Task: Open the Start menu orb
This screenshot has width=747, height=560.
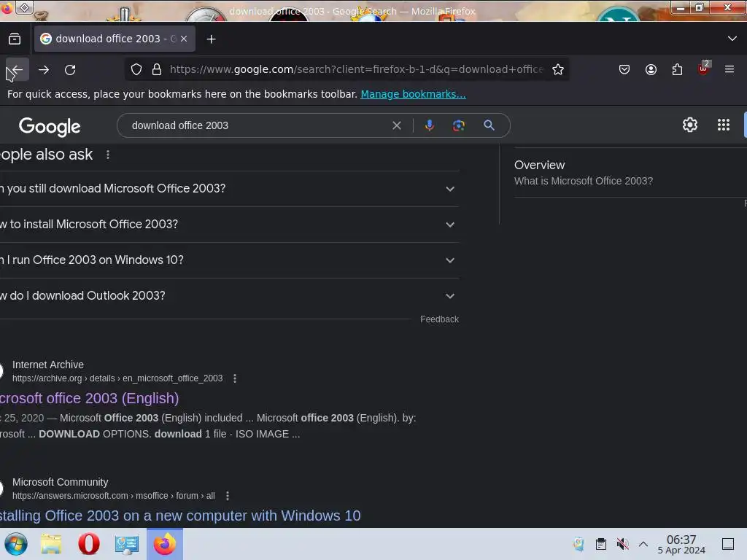Action: (16, 544)
